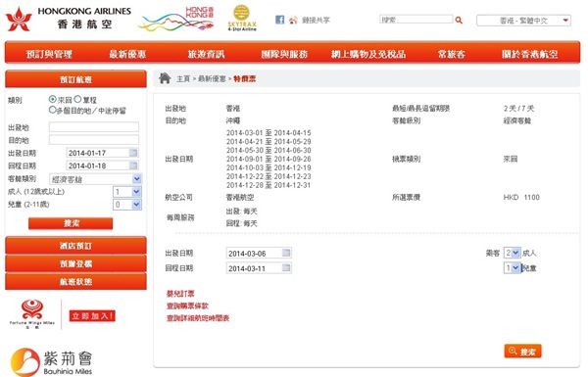Open the 網上購物及免稅品 menu
This screenshot has width=588, height=377.
pyautogui.click(x=368, y=54)
